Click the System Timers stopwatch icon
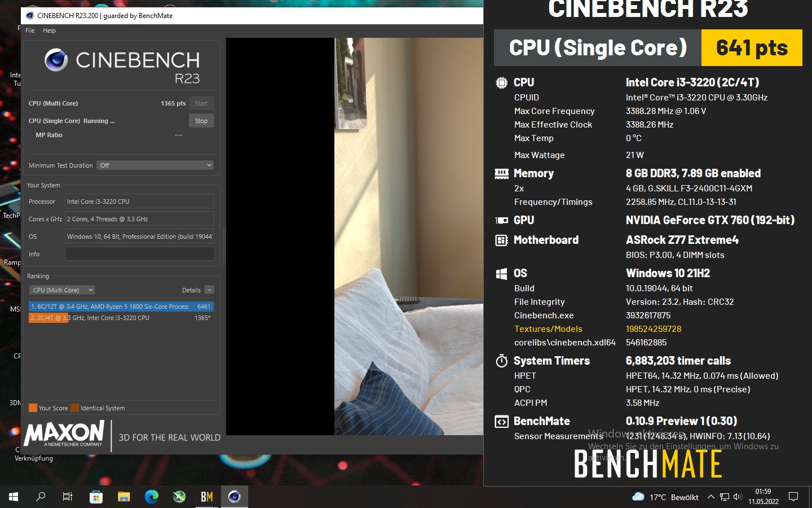The width and height of the screenshot is (812, 508). (x=501, y=361)
